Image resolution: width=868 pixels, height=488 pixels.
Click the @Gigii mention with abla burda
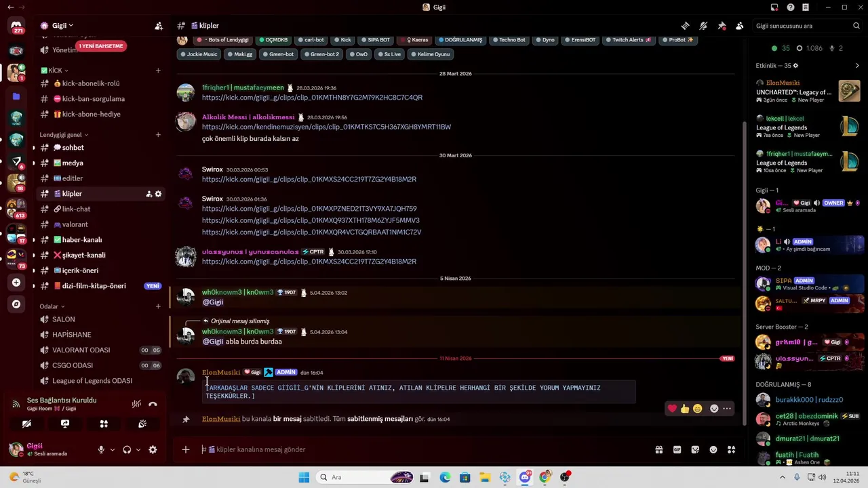pos(213,342)
